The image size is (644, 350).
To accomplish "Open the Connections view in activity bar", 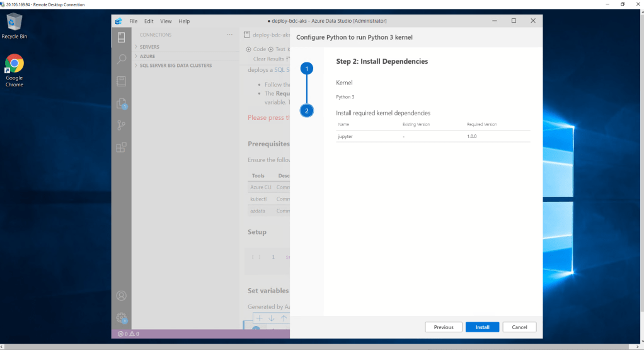I will click(121, 38).
